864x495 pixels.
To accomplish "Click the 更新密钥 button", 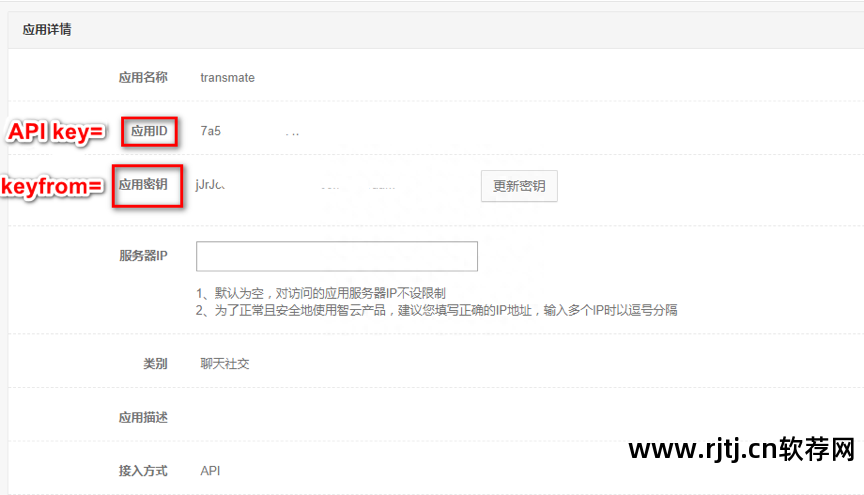I will tap(519, 186).
